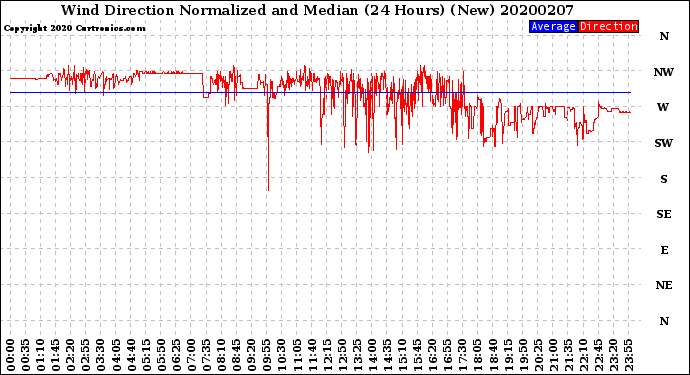690x375 pixels.
Task: Click the red 'Direction' legend label
Action: pos(608,26)
